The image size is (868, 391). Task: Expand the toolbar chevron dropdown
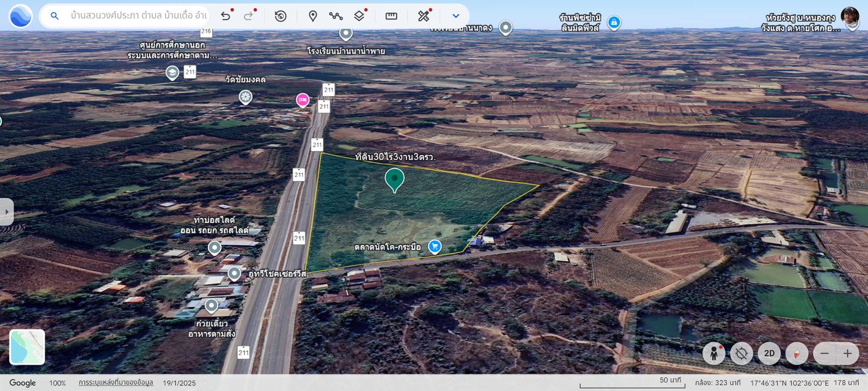(455, 16)
